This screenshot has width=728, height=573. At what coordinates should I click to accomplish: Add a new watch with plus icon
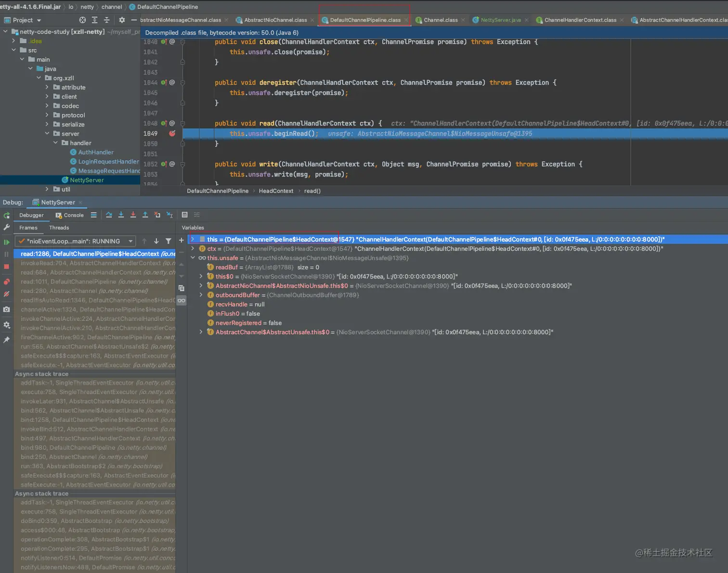tap(182, 240)
